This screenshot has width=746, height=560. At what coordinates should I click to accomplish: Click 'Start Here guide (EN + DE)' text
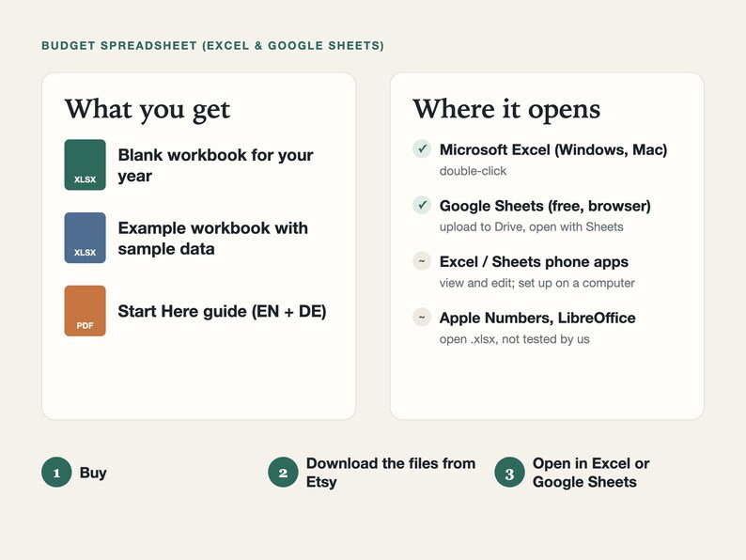pyautogui.click(x=222, y=311)
